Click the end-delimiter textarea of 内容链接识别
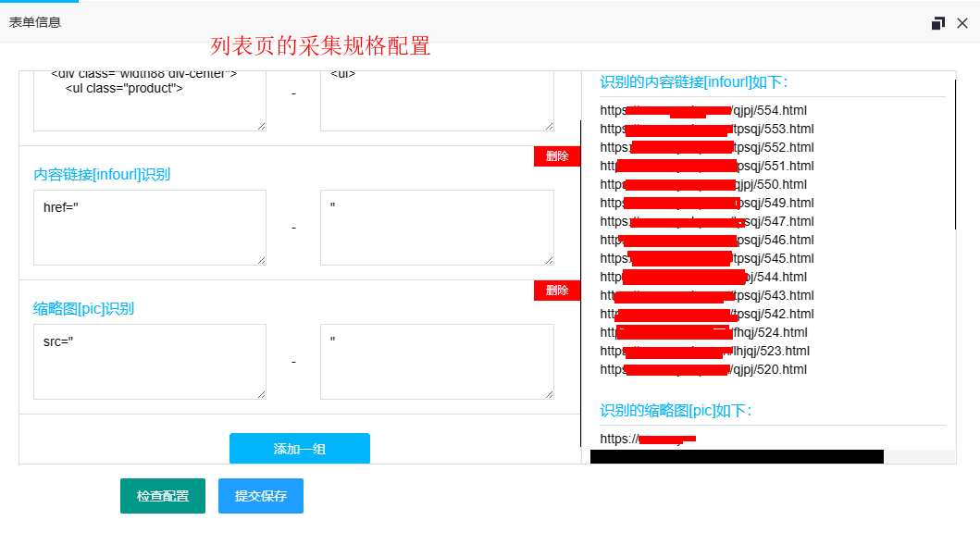Viewport: 980px width, 545px height. click(x=435, y=227)
